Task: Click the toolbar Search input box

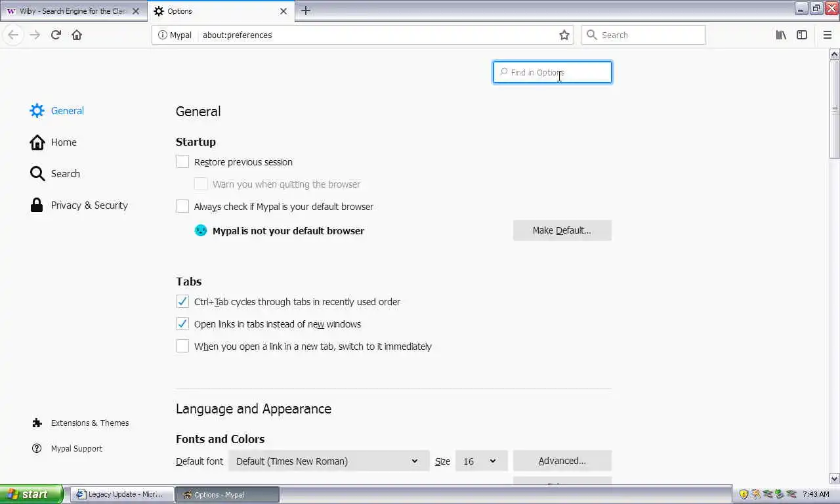Action: (x=643, y=35)
